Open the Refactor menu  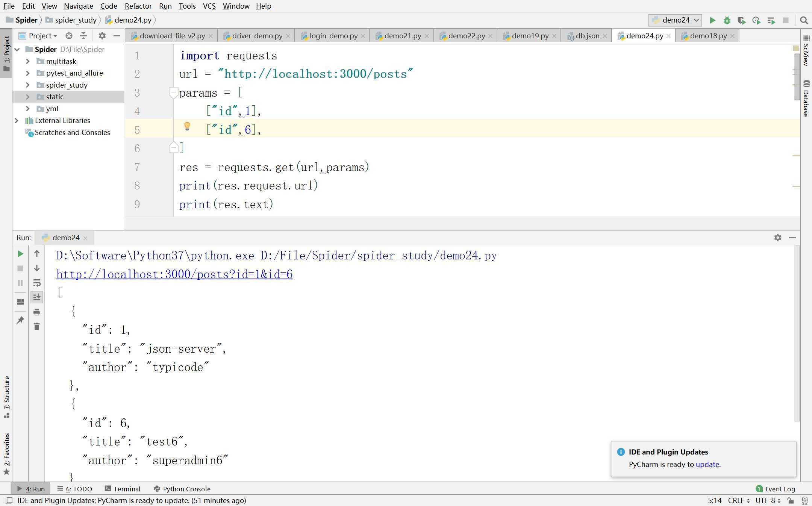click(x=138, y=6)
